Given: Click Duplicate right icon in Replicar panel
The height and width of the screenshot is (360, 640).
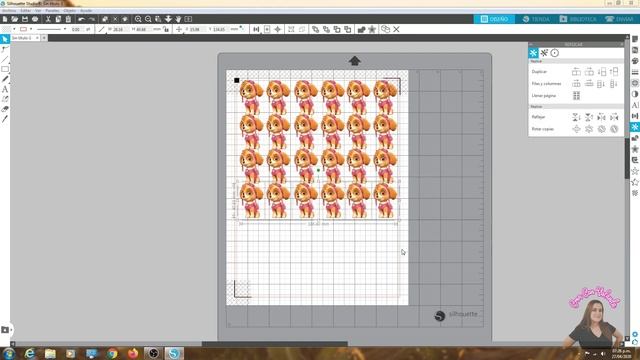Looking at the screenshot, I should click(x=589, y=72).
